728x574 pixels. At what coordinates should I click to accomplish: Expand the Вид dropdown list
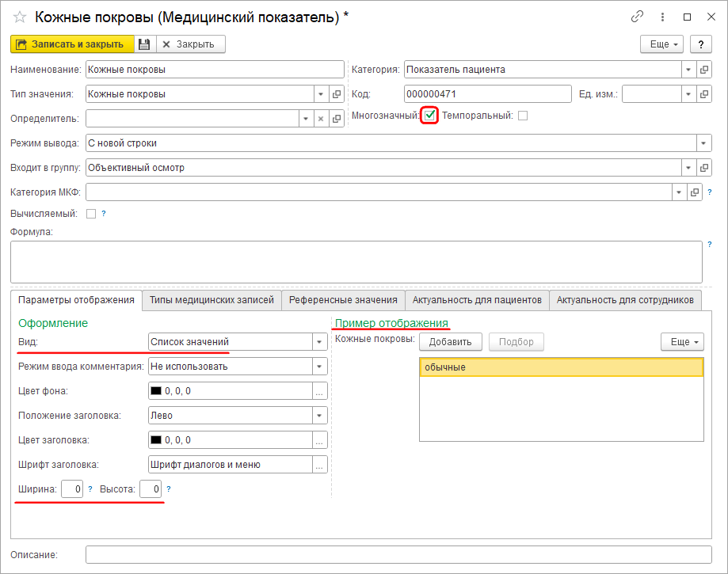[319, 342]
